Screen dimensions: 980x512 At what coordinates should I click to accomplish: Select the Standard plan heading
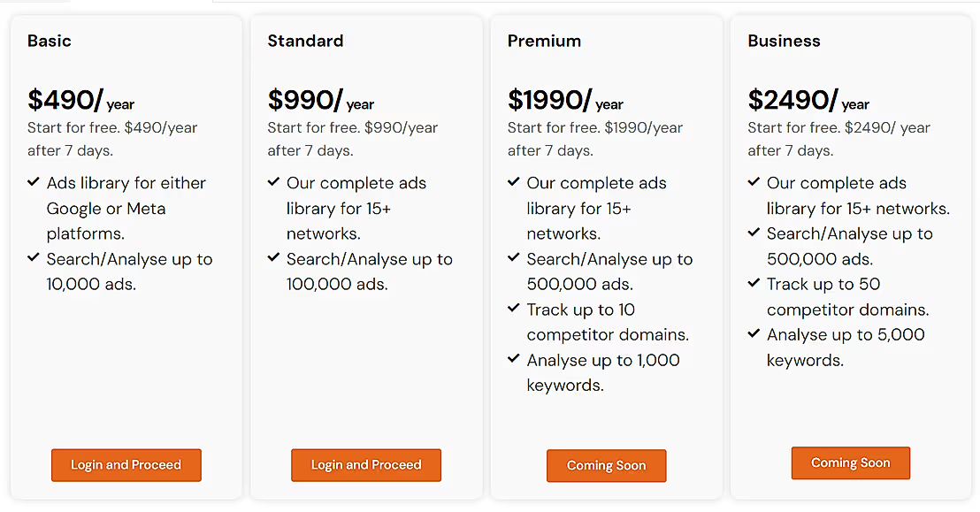pyautogui.click(x=305, y=41)
